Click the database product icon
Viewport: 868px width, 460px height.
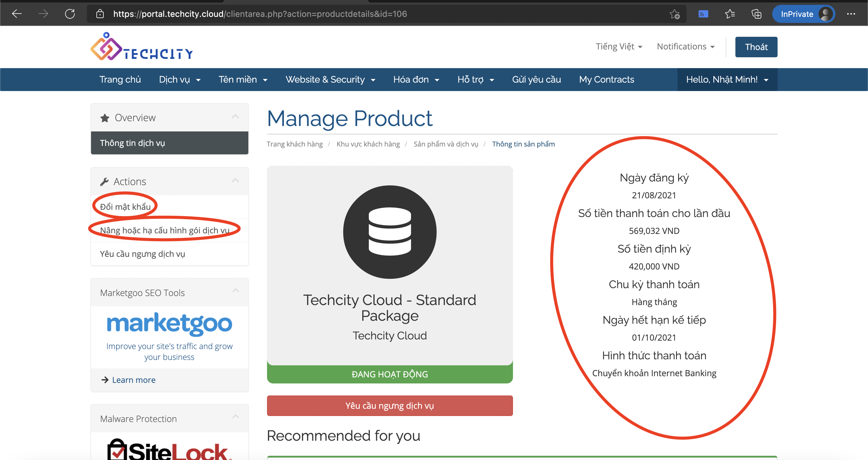click(390, 232)
